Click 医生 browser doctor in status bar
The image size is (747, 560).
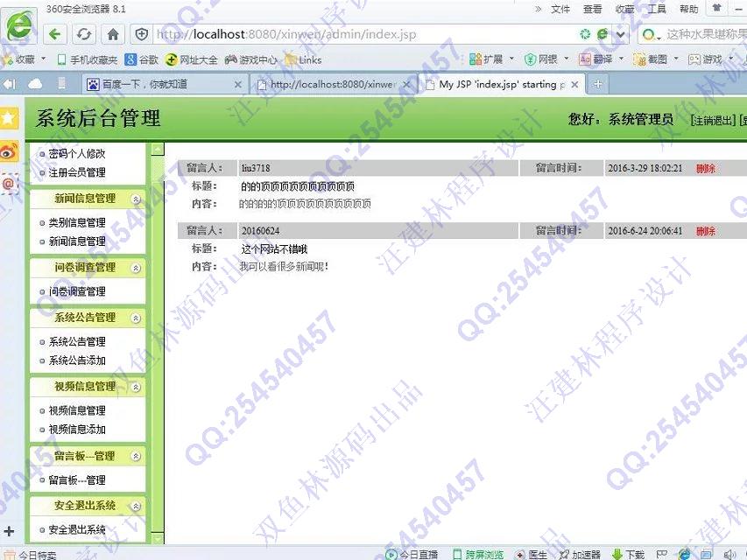click(x=532, y=554)
